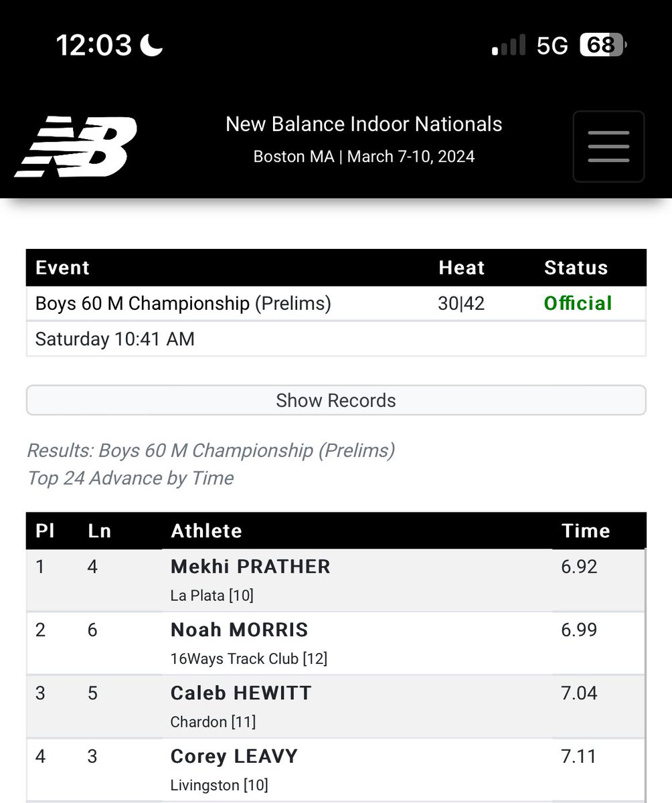Tap the 12:03 status bar clock
Screen dimensions: 672x803
point(94,46)
